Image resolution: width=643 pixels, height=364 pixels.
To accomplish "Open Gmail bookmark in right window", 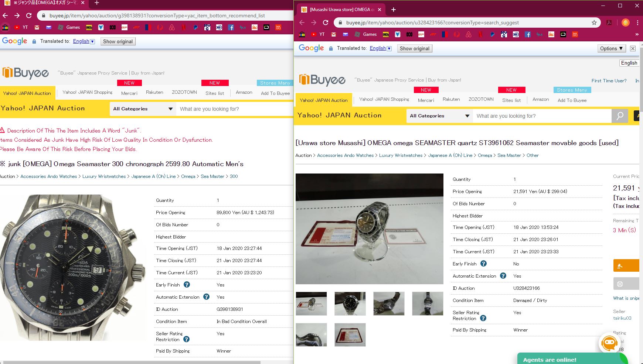I will (x=334, y=34).
